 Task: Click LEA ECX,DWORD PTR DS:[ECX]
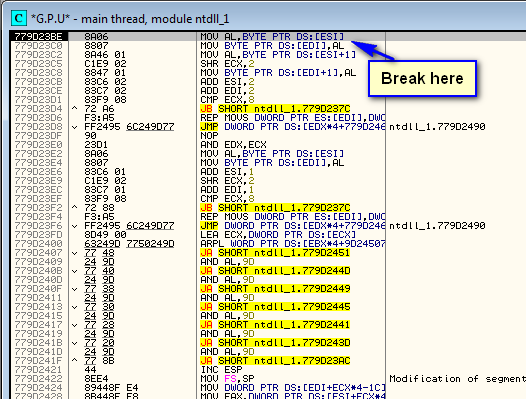278,235
